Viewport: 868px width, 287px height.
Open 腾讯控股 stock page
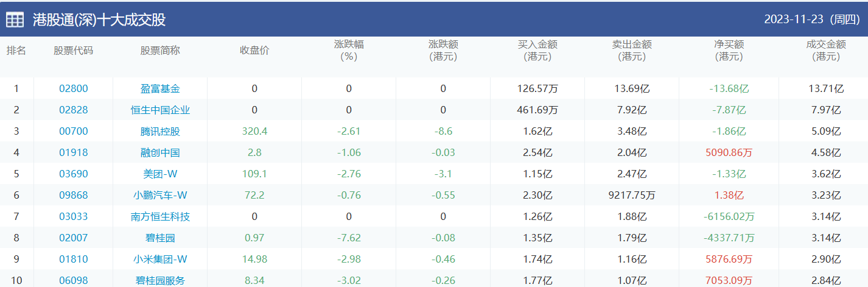coord(160,131)
